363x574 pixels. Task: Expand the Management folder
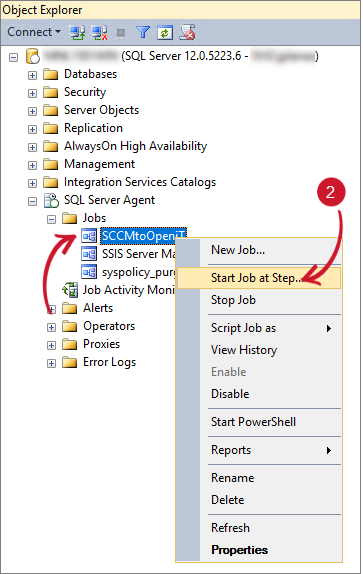33,165
